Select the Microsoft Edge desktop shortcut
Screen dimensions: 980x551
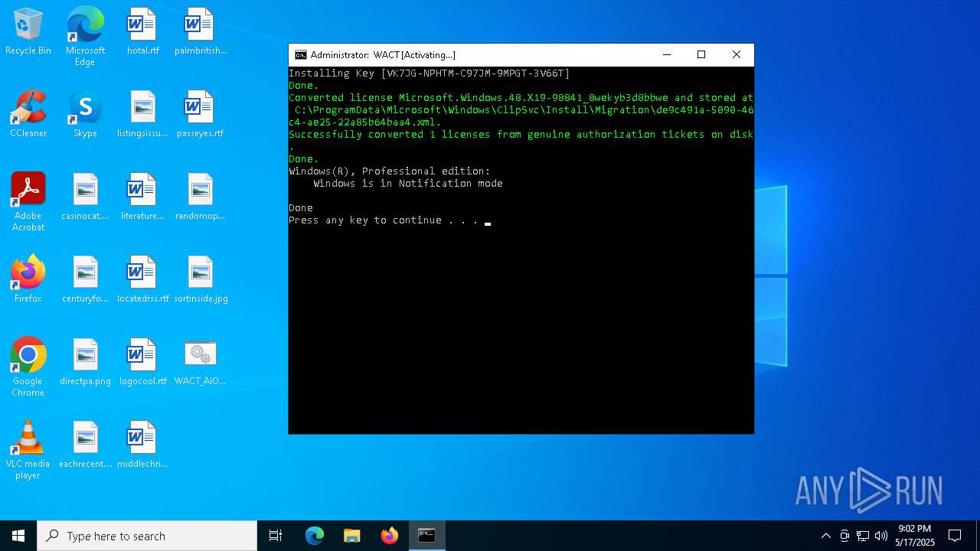coord(85,36)
